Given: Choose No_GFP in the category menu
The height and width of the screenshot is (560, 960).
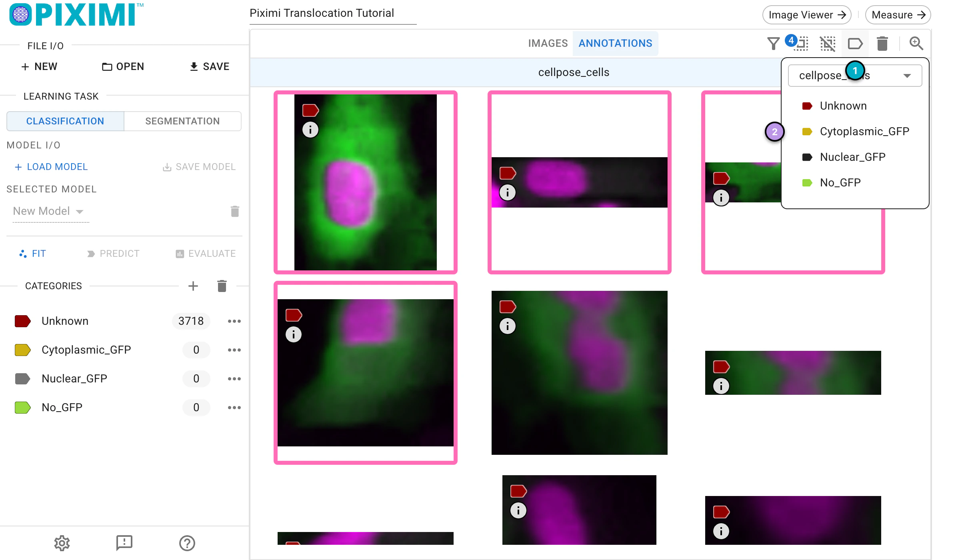Looking at the screenshot, I should tap(855, 183).
